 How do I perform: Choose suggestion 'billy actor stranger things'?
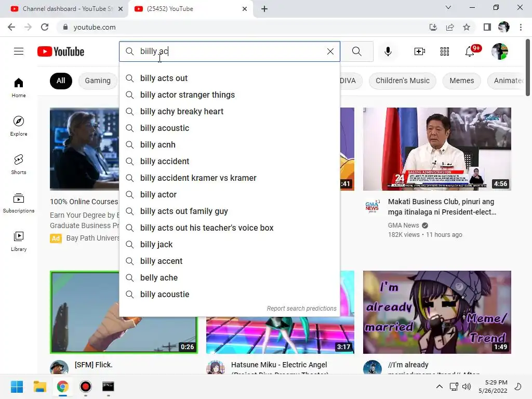(x=229, y=95)
